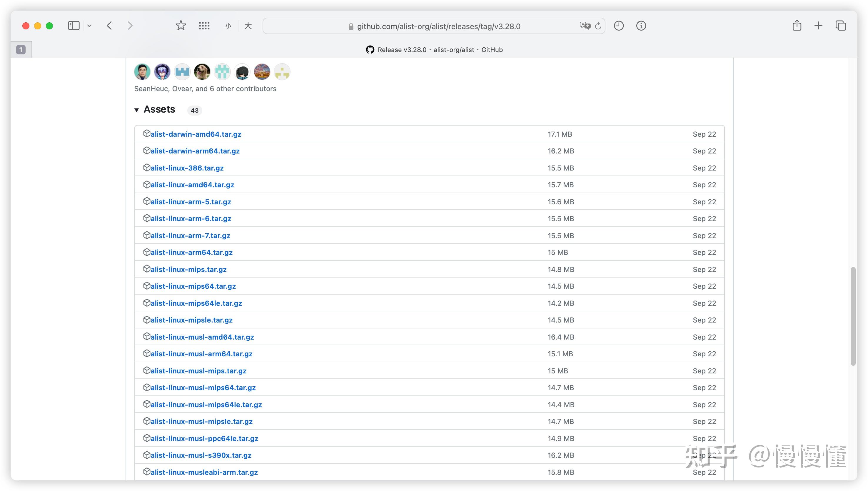Open the history clock icon
868x491 pixels.
tap(618, 26)
